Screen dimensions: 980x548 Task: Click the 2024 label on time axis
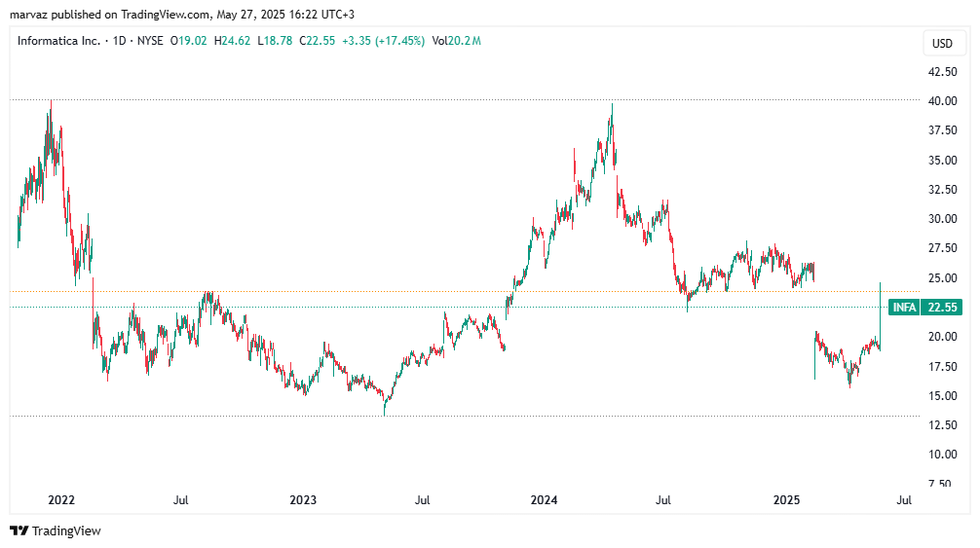click(x=544, y=500)
